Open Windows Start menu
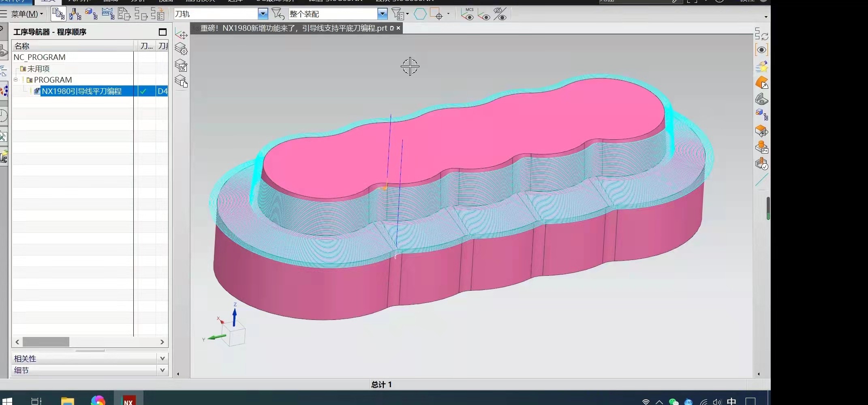868x405 pixels. (6, 401)
